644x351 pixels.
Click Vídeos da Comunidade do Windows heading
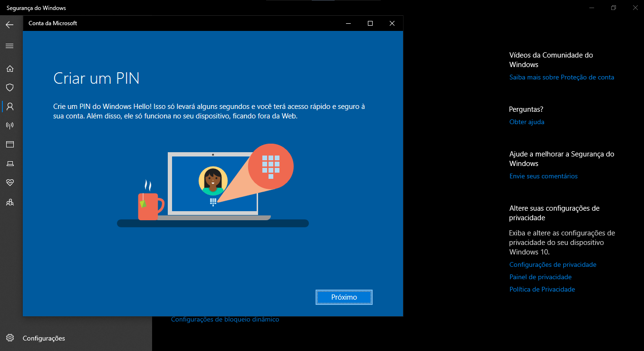click(551, 60)
